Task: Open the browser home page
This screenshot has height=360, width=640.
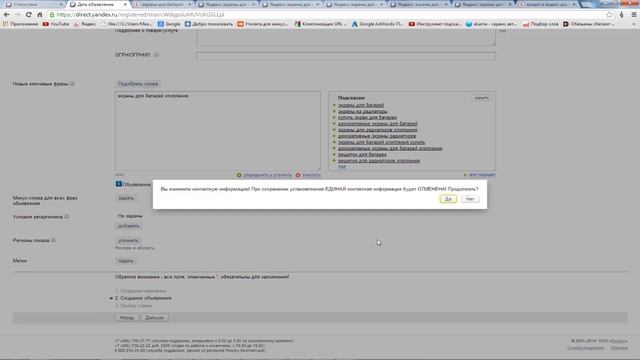Action: (40, 15)
